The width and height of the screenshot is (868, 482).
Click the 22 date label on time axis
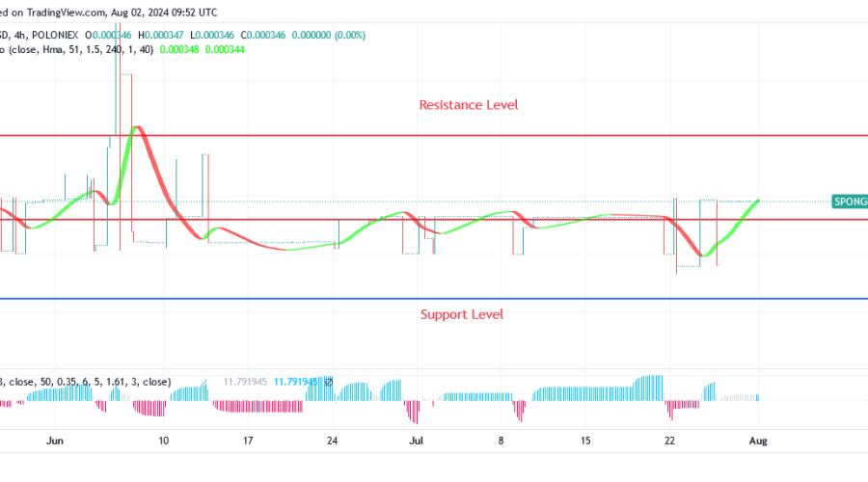(x=670, y=441)
